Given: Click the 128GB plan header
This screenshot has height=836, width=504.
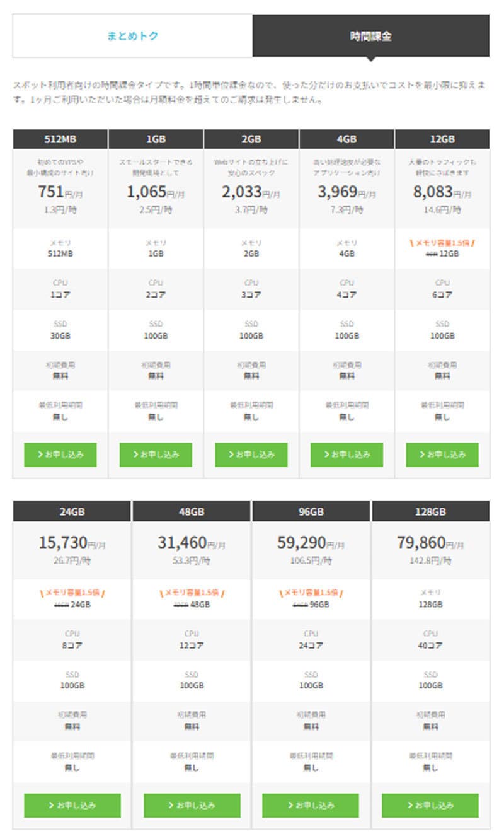Looking at the screenshot, I should tap(430, 511).
